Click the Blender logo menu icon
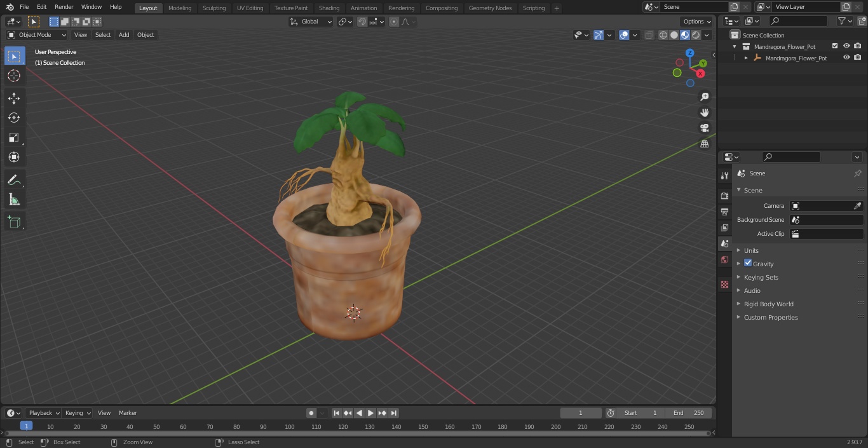Image resolution: width=868 pixels, height=448 pixels. click(x=10, y=7)
